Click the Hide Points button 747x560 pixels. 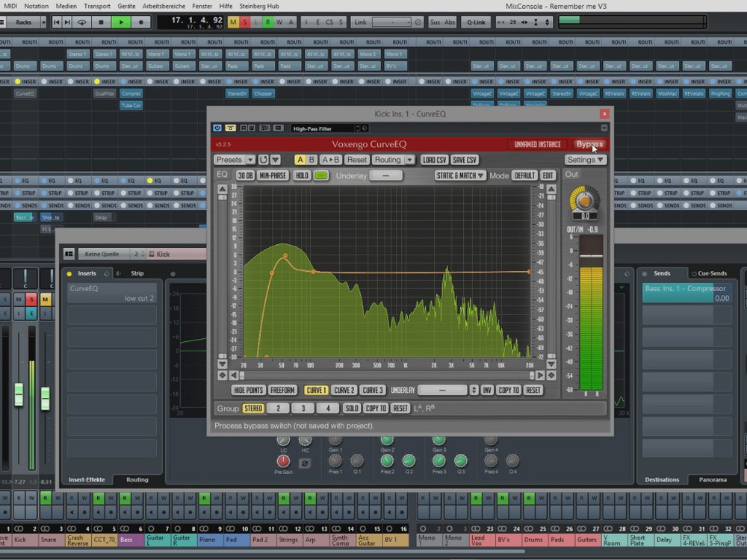248,390
